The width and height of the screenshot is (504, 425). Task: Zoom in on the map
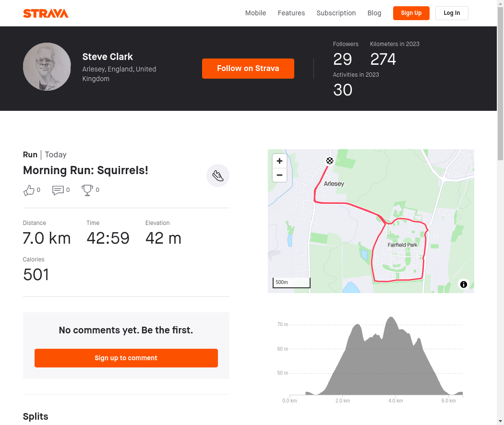pos(279,161)
